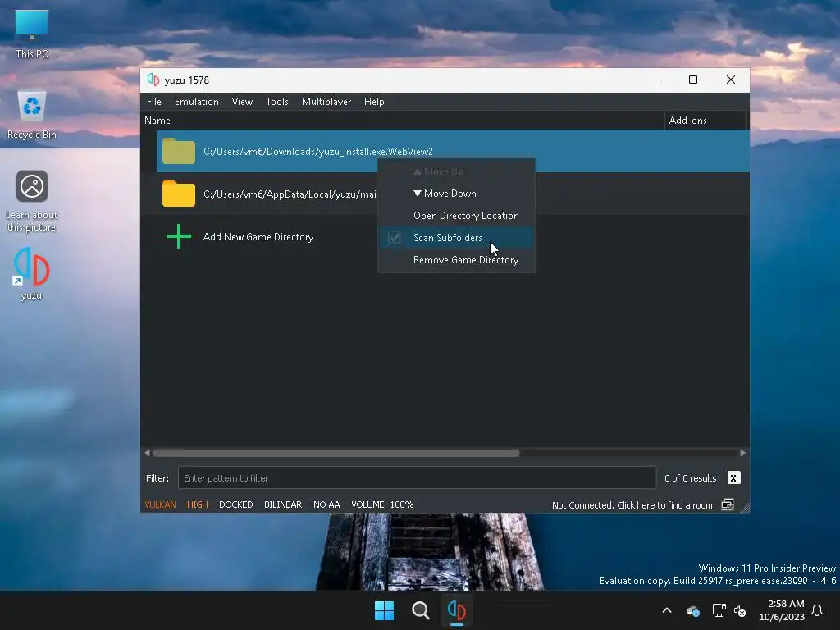Open the Tools menu

[277, 102]
